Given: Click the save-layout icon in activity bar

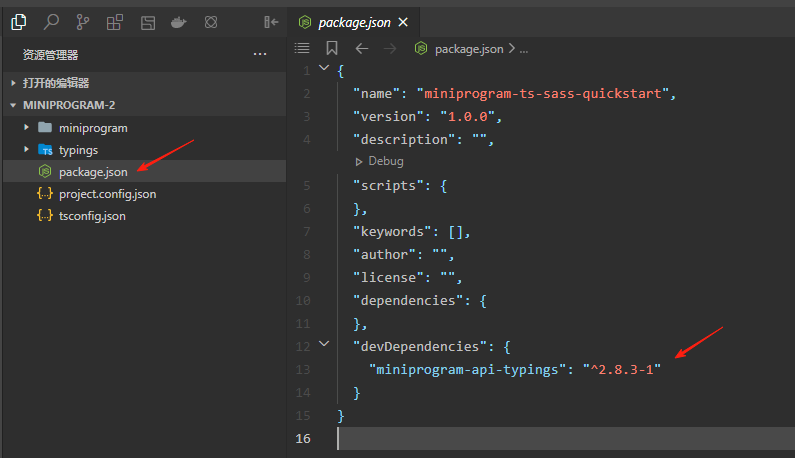Looking at the screenshot, I should click(148, 22).
